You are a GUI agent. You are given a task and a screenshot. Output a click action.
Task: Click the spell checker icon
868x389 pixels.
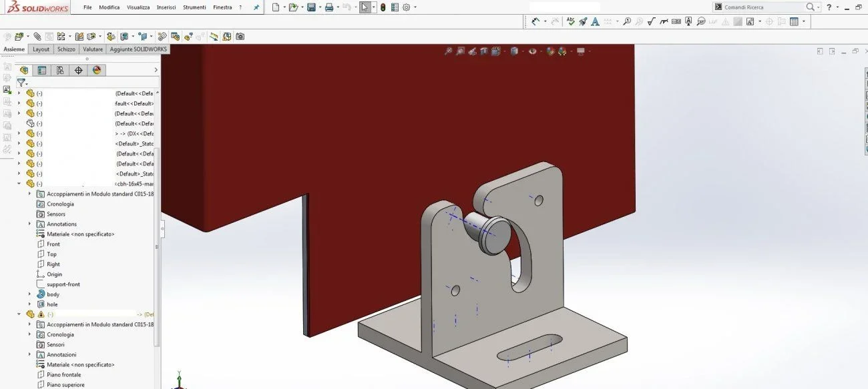coord(570,21)
